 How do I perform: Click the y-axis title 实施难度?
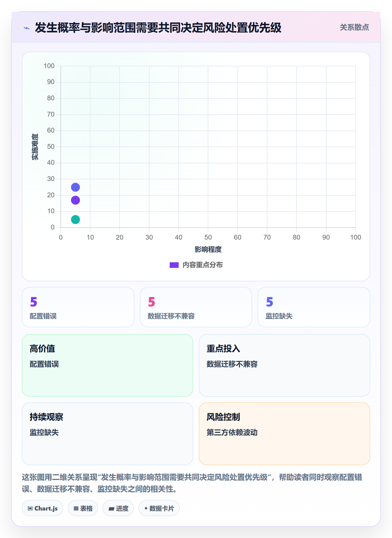point(35,147)
